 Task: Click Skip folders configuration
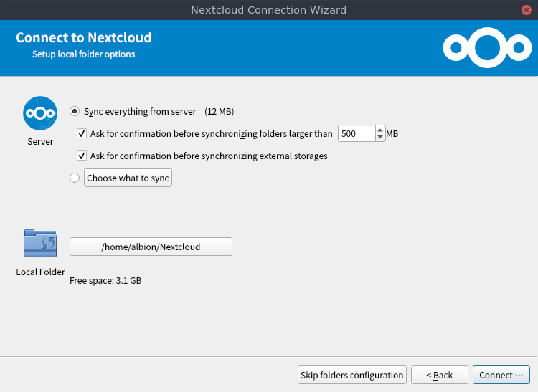352,375
